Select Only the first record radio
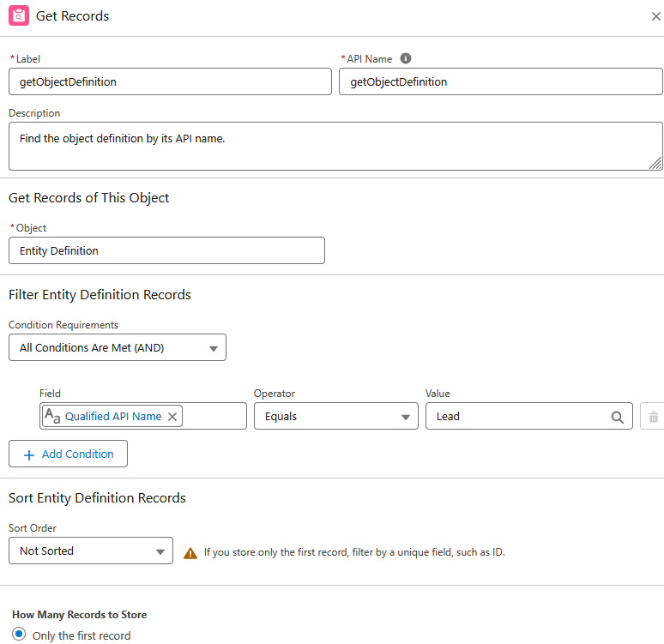The width and height of the screenshot is (664, 644). (x=19, y=635)
